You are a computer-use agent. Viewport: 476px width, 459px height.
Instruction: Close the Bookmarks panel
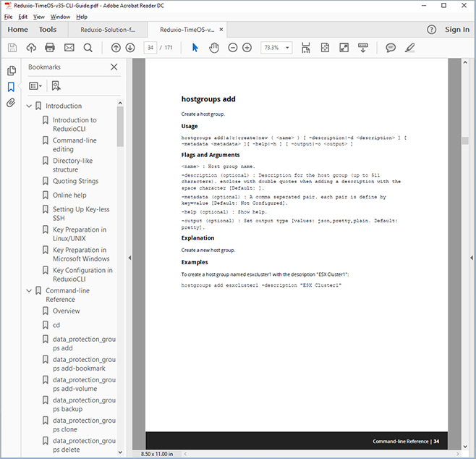[x=114, y=67]
